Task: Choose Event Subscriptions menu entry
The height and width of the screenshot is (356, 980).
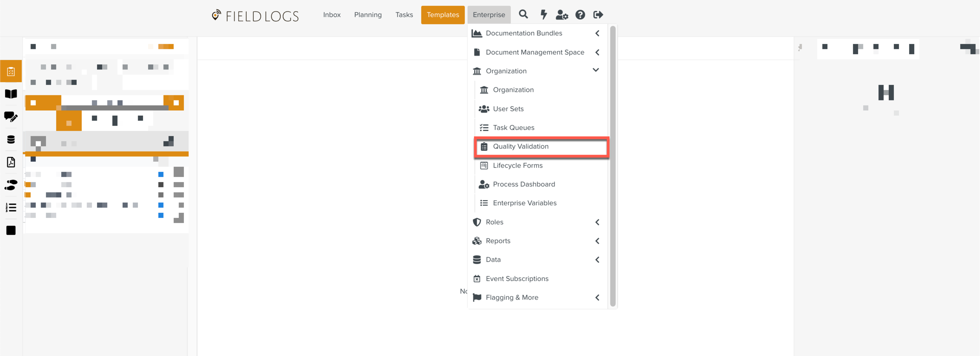Action: (x=517, y=279)
